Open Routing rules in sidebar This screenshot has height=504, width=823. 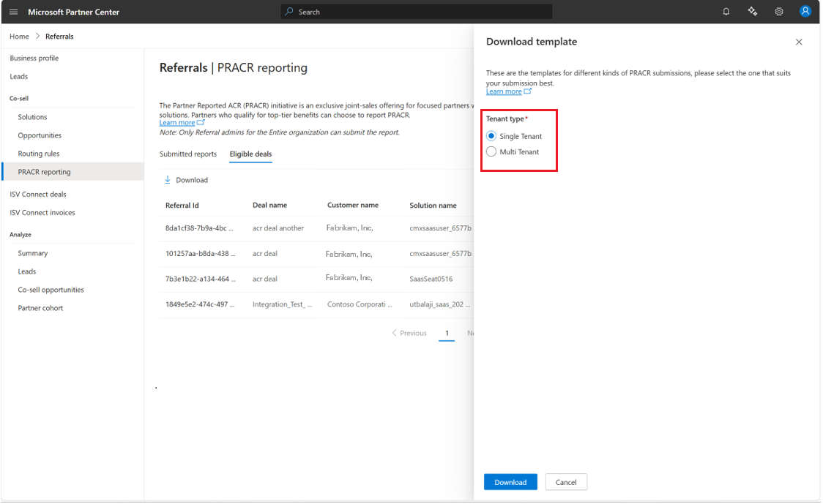click(x=39, y=154)
